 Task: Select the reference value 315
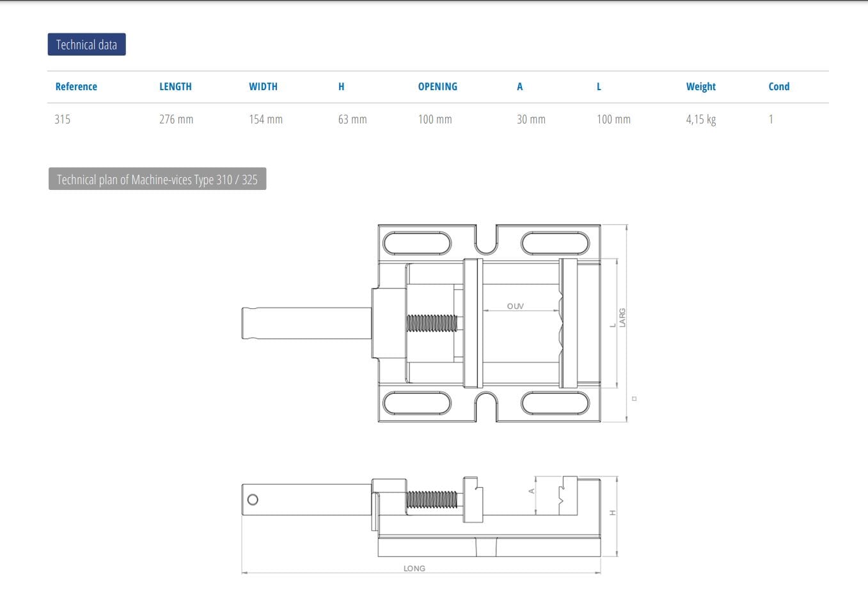pos(63,120)
